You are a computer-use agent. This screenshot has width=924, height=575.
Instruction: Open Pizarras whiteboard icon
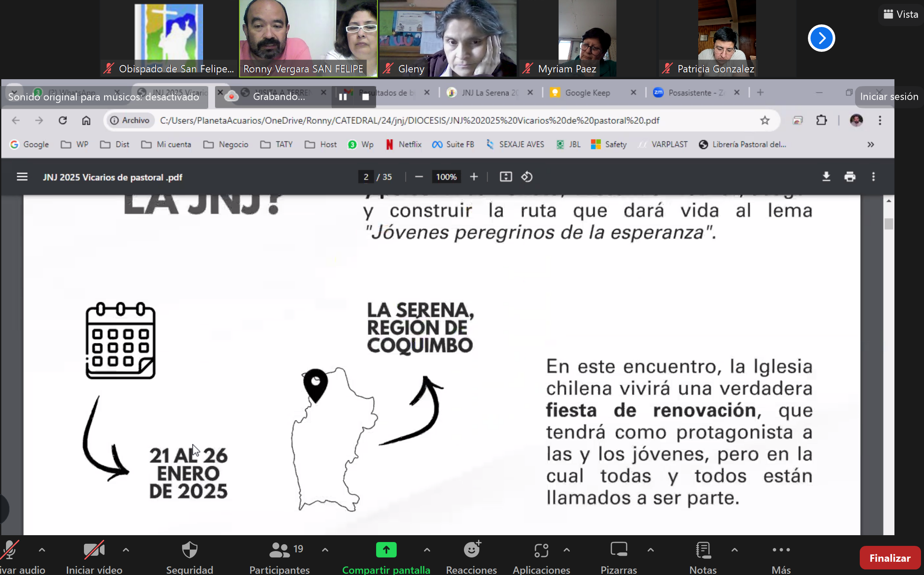pos(619,549)
